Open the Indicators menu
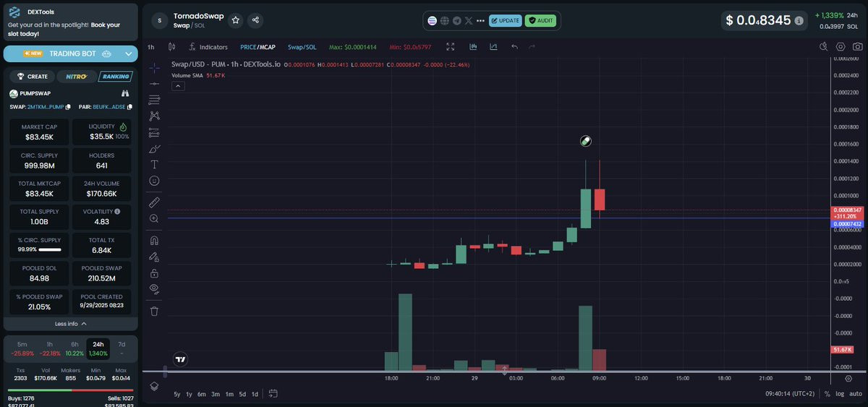Screen dimensions: 868x407 [x=208, y=47]
